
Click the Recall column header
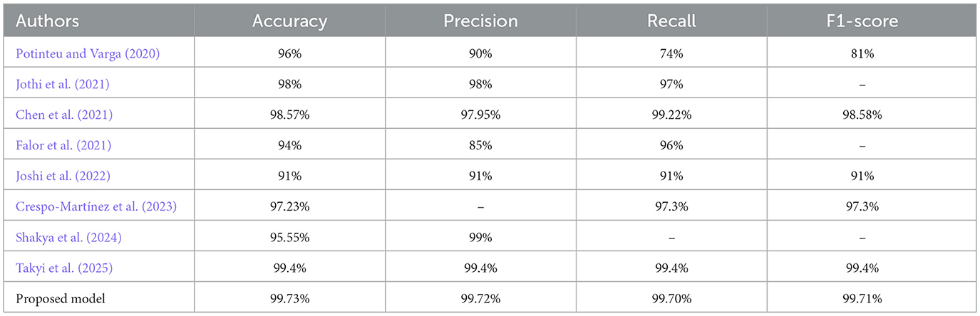coord(671,21)
